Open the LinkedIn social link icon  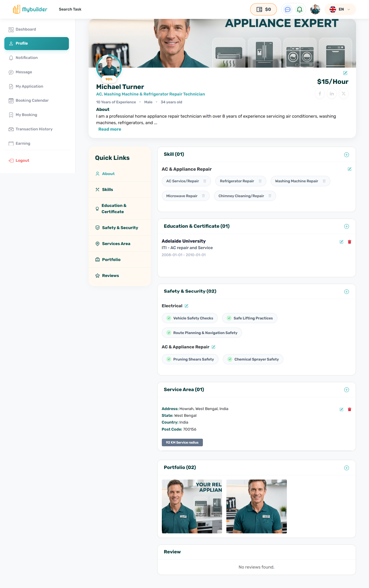coord(332,94)
